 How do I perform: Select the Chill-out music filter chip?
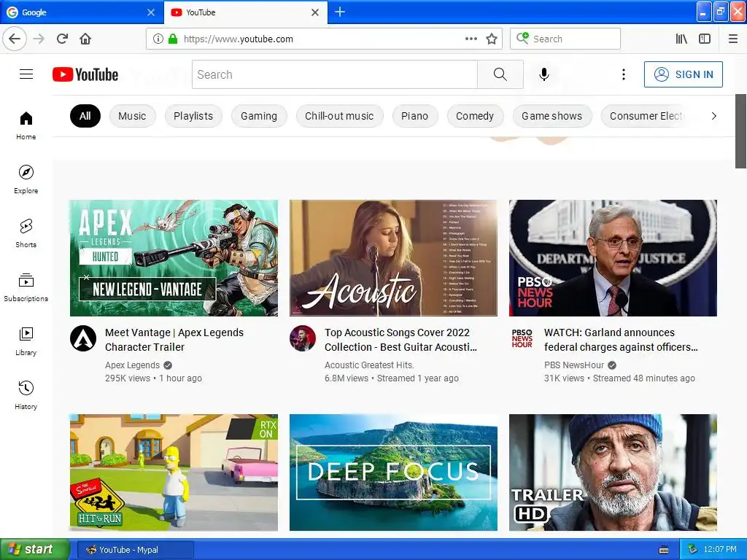pyautogui.click(x=339, y=116)
